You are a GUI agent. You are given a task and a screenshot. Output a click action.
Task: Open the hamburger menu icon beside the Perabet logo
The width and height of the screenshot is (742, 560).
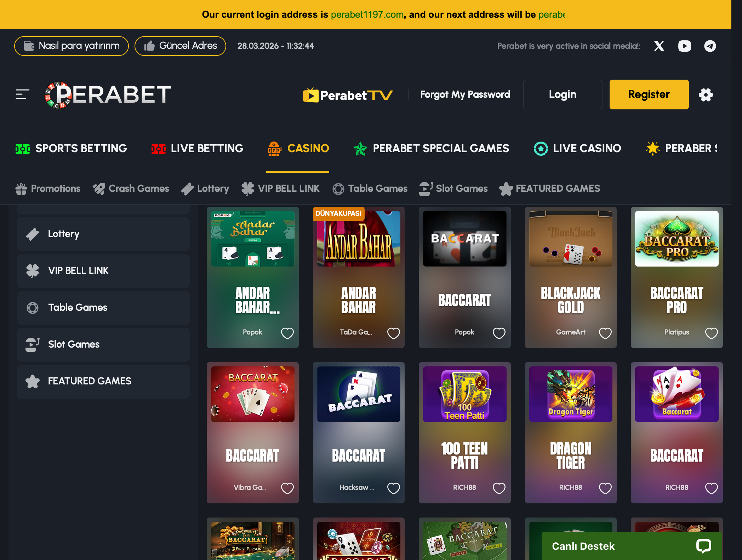[x=22, y=95]
